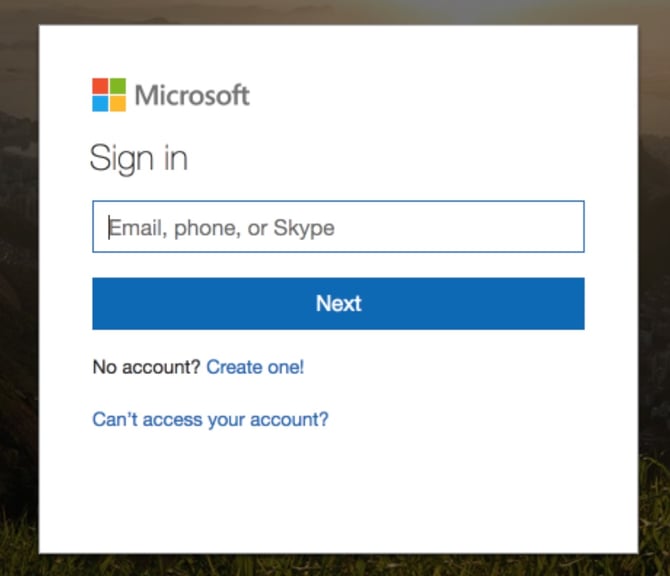Click the background left of sign-in card
This screenshot has width=670, height=576.
click(18, 288)
